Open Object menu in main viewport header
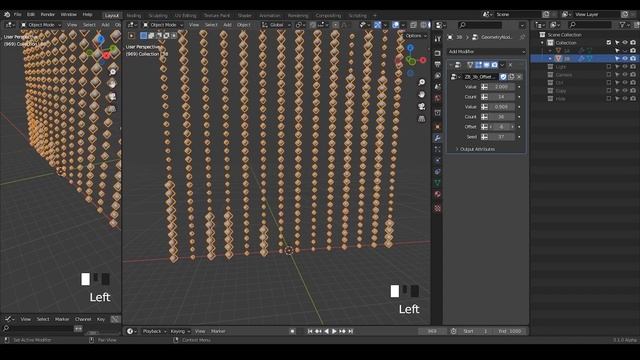Viewport: 640px width, 360px height. point(244,25)
